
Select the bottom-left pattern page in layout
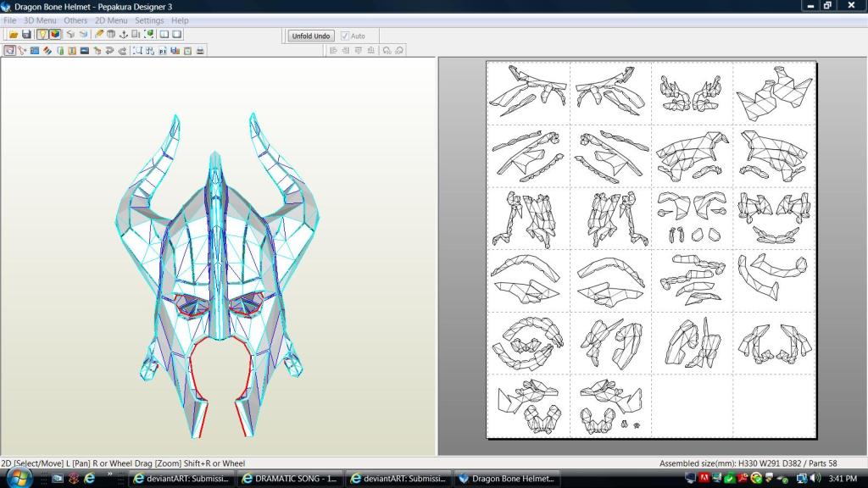pyautogui.click(x=528, y=406)
